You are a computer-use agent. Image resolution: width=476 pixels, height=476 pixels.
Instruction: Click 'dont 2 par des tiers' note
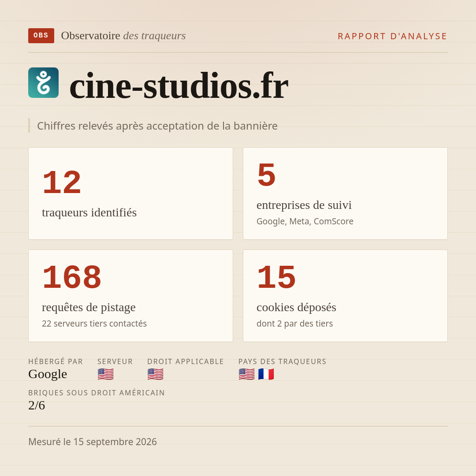click(294, 324)
